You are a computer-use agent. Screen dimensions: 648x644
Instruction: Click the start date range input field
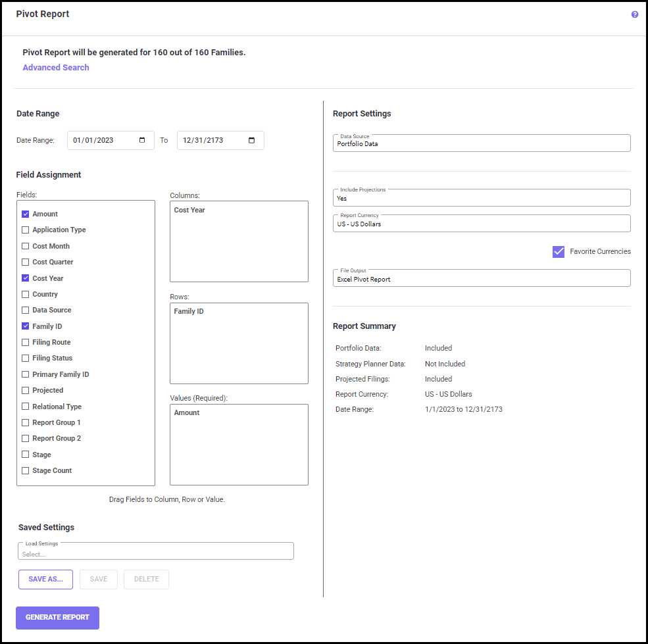pyautogui.click(x=102, y=140)
